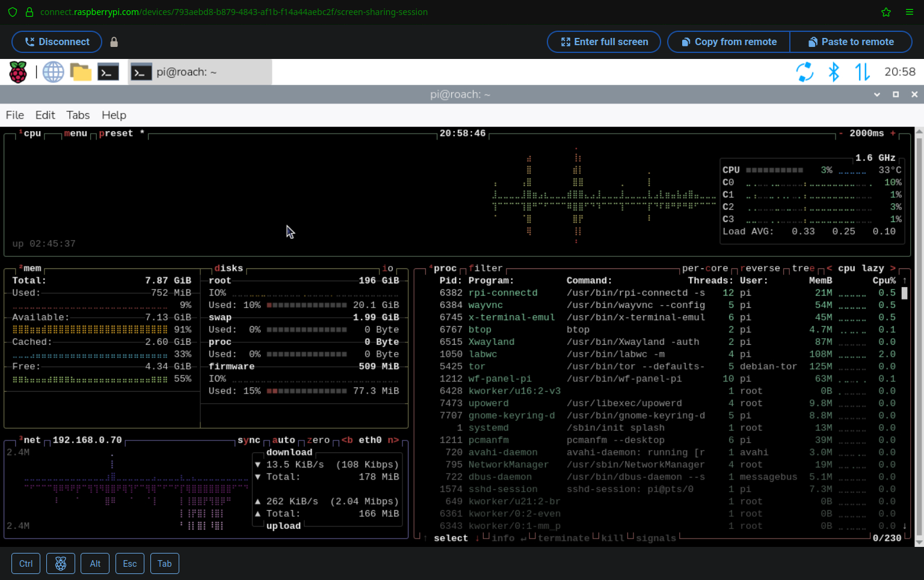The height and width of the screenshot is (580, 924).
Task: Open the web browser globe icon
Action: pos(53,72)
